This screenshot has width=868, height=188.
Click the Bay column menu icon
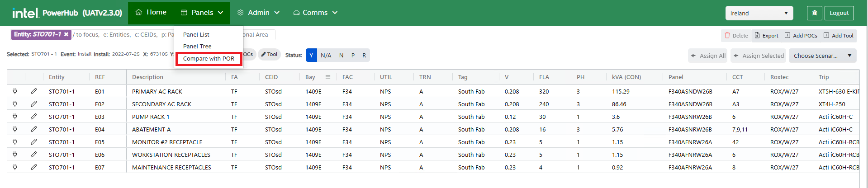tap(328, 77)
